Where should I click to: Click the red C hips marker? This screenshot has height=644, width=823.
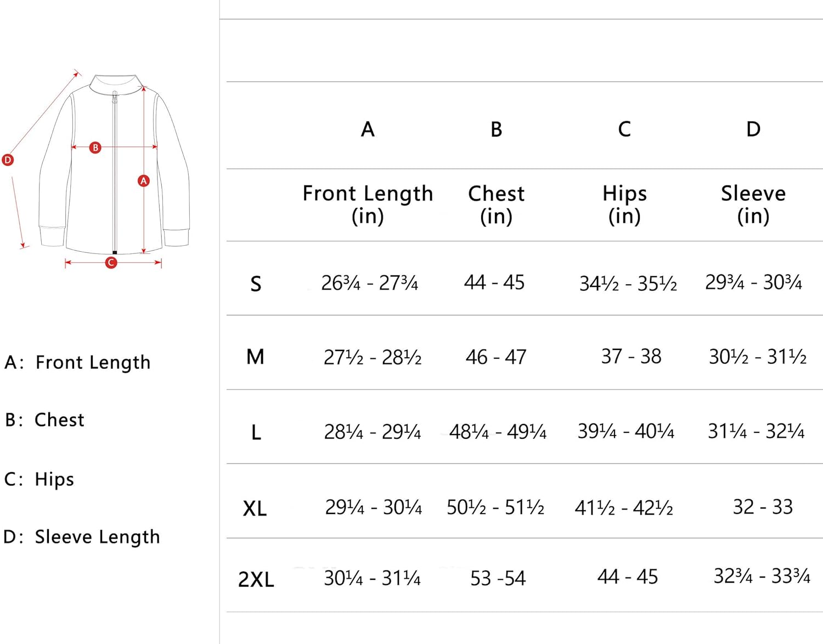coord(111,263)
